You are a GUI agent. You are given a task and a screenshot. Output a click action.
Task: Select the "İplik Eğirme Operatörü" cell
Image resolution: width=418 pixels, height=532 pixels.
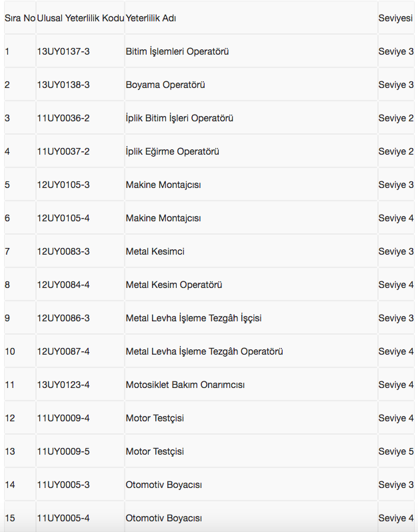pyautogui.click(x=173, y=151)
